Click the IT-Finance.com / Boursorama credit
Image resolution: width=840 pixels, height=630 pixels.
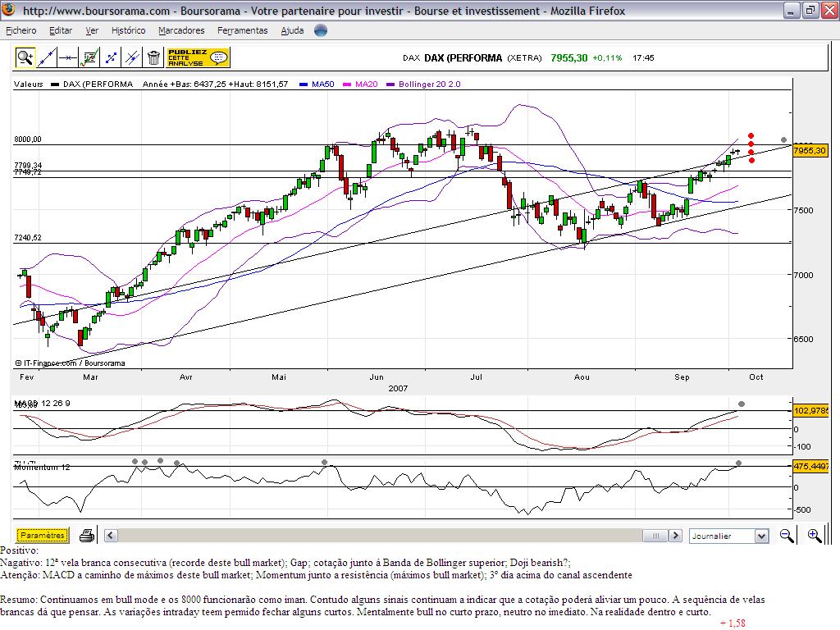[71, 363]
